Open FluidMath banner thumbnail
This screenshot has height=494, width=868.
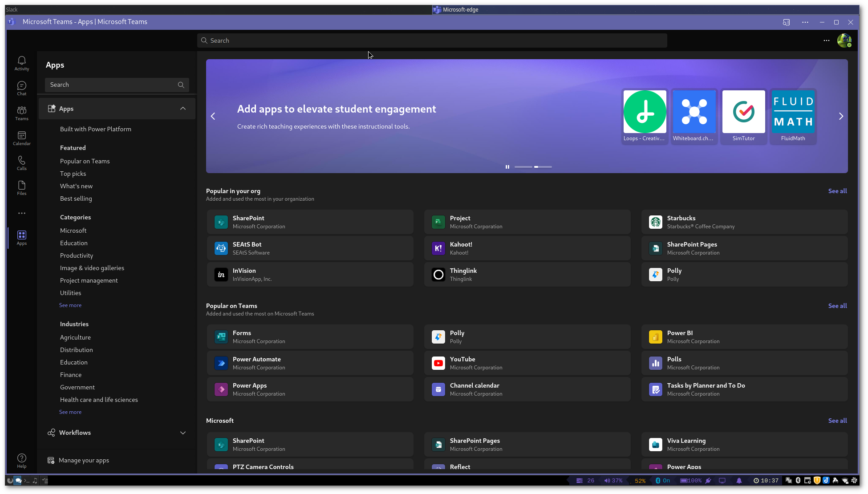click(793, 116)
